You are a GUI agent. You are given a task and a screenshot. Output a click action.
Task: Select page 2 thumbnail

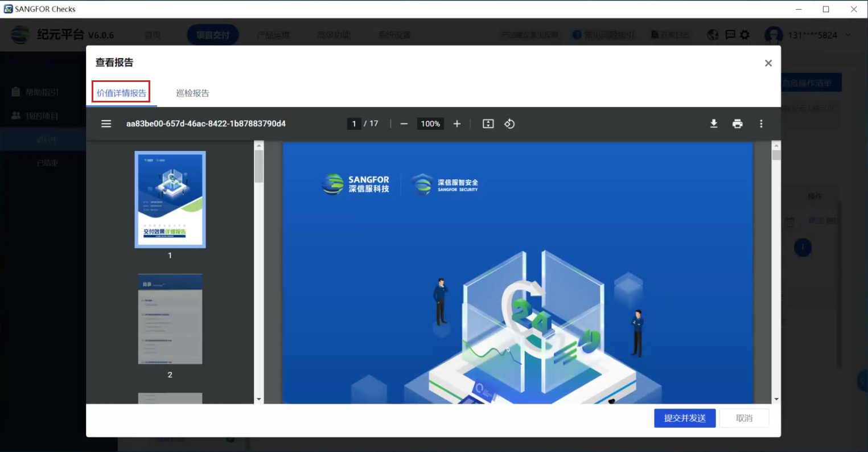[170, 319]
